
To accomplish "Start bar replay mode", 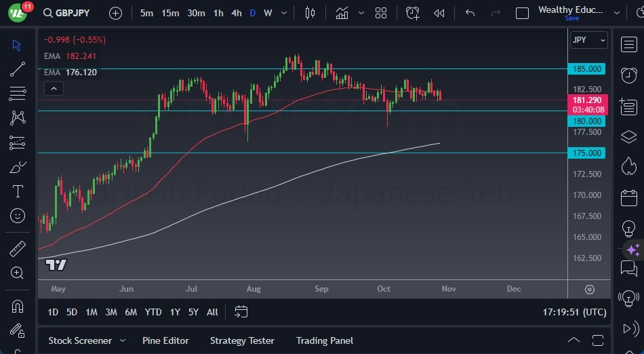I will [x=439, y=13].
